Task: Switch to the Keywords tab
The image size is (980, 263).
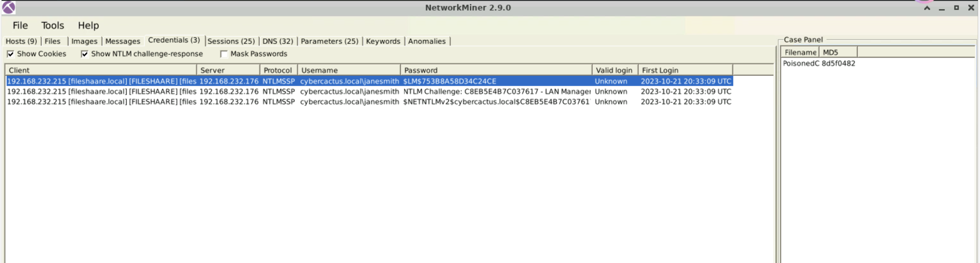Action: pos(383,41)
